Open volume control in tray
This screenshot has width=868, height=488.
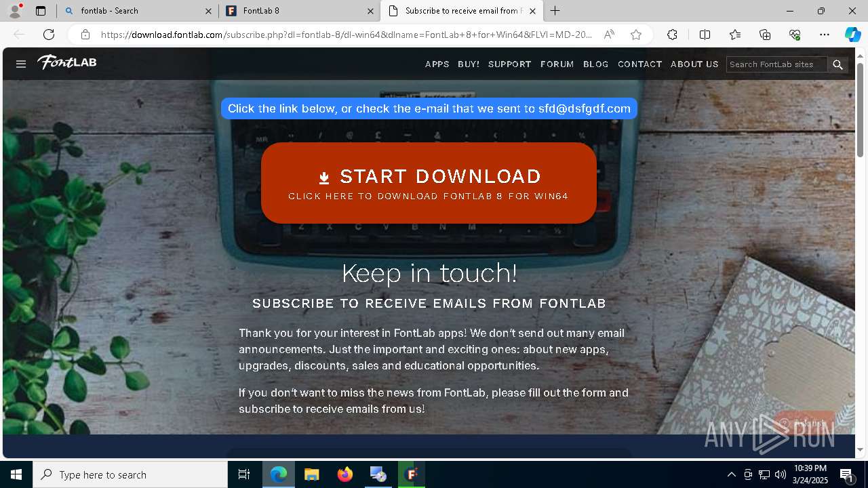coord(781,474)
